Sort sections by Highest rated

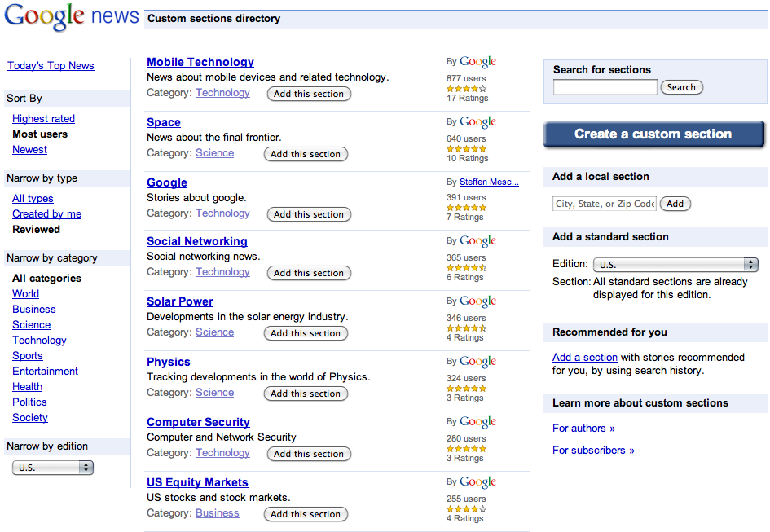pyautogui.click(x=42, y=118)
